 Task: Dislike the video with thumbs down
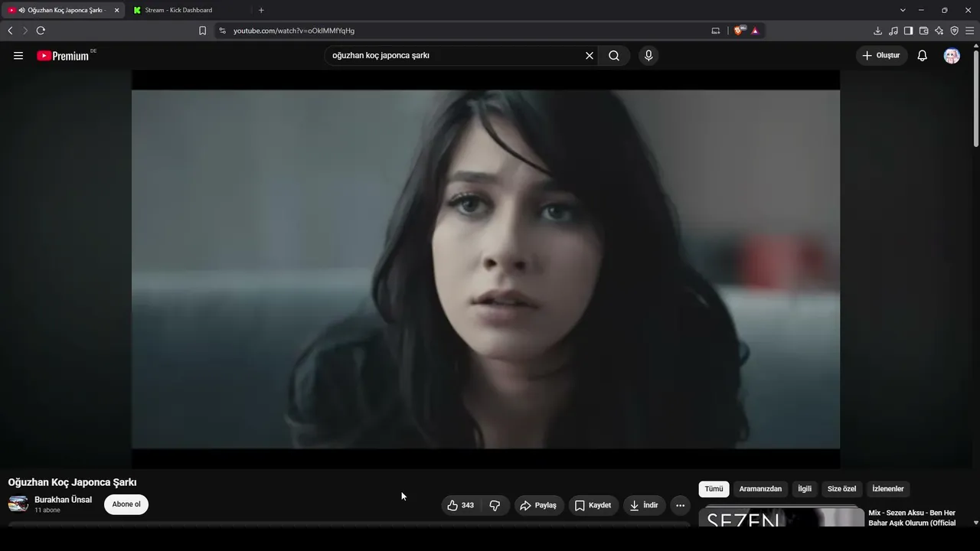[x=495, y=505]
